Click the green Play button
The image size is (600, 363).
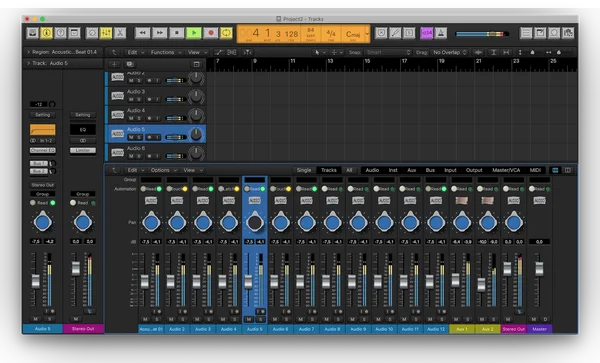[194, 33]
